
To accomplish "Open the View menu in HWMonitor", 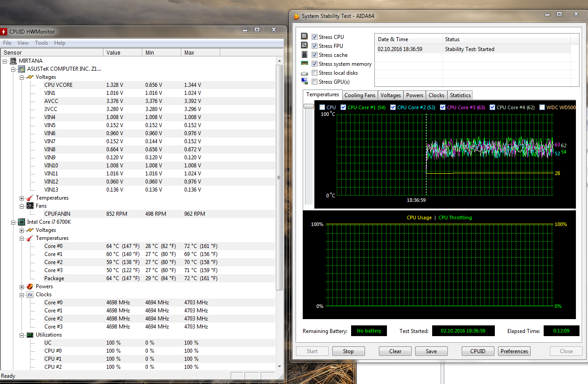I will [x=23, y=43].
